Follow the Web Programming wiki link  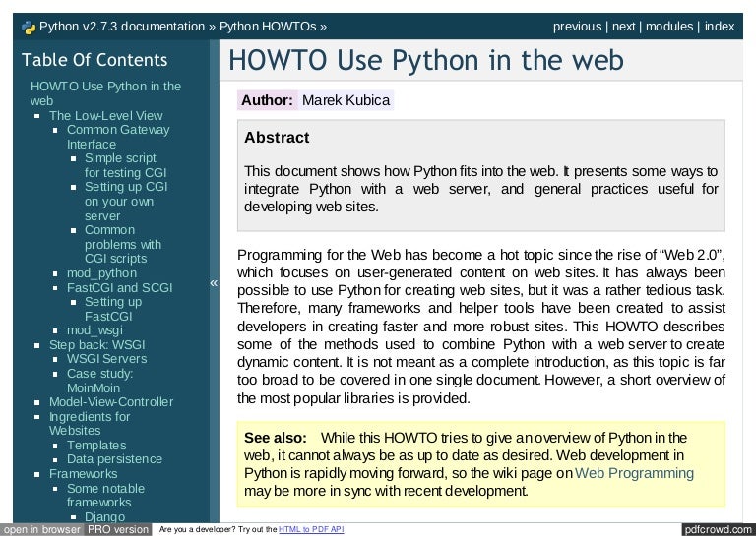635,472
